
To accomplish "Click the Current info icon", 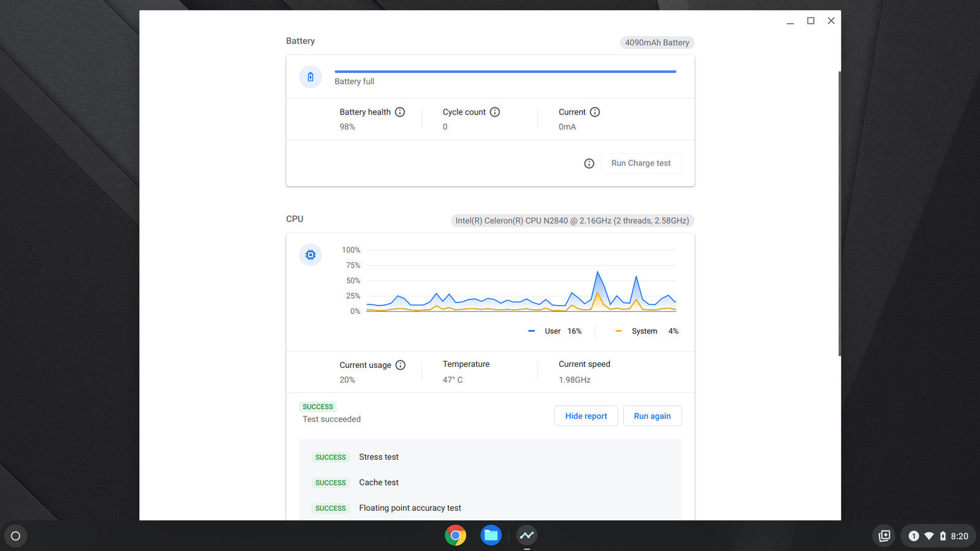I will coord(595,112).
